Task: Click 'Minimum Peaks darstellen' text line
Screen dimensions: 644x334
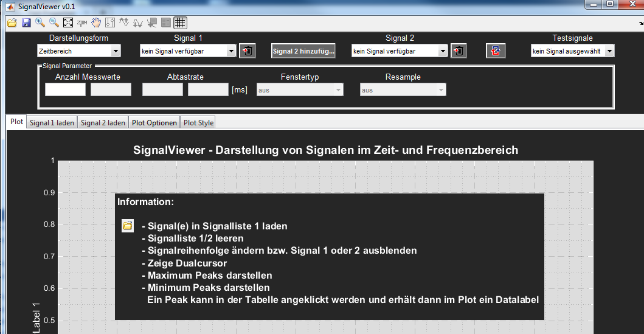Action: pyautogui.click(x=206, y=288)
